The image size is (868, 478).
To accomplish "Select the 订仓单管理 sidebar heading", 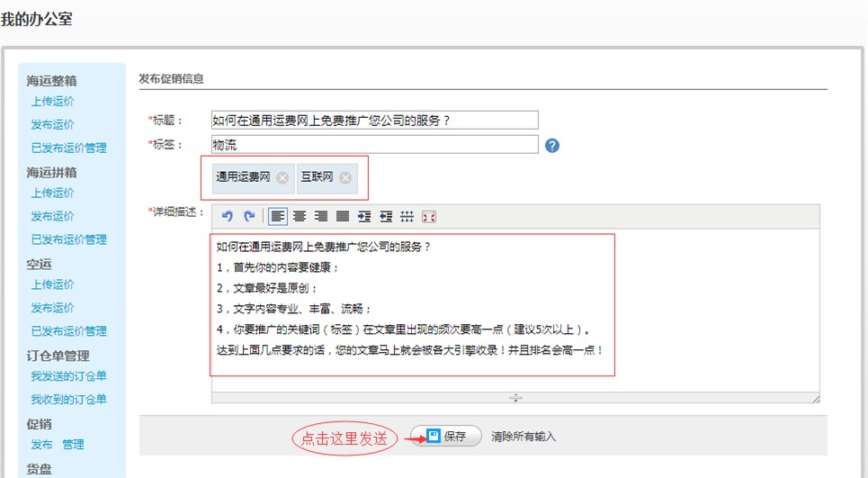I will coord(58,356).
